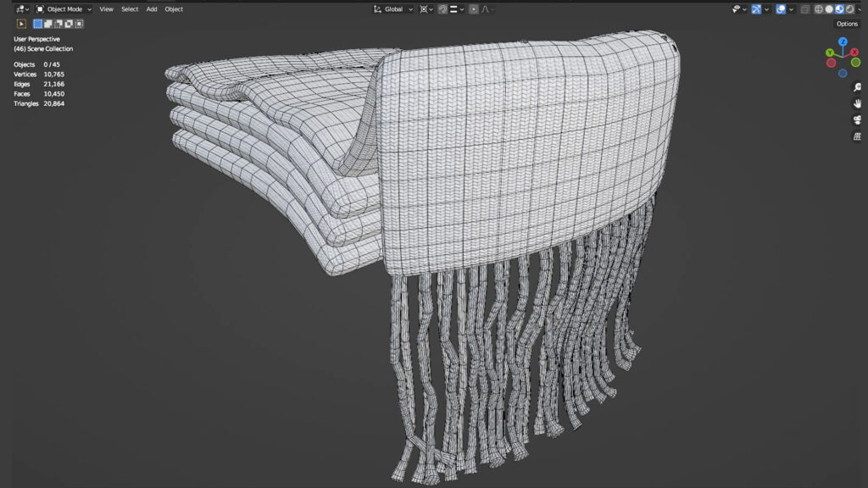Screen dimensions: 868x488
Task: Toggle show overlays button
Action: tap(781, 9)
